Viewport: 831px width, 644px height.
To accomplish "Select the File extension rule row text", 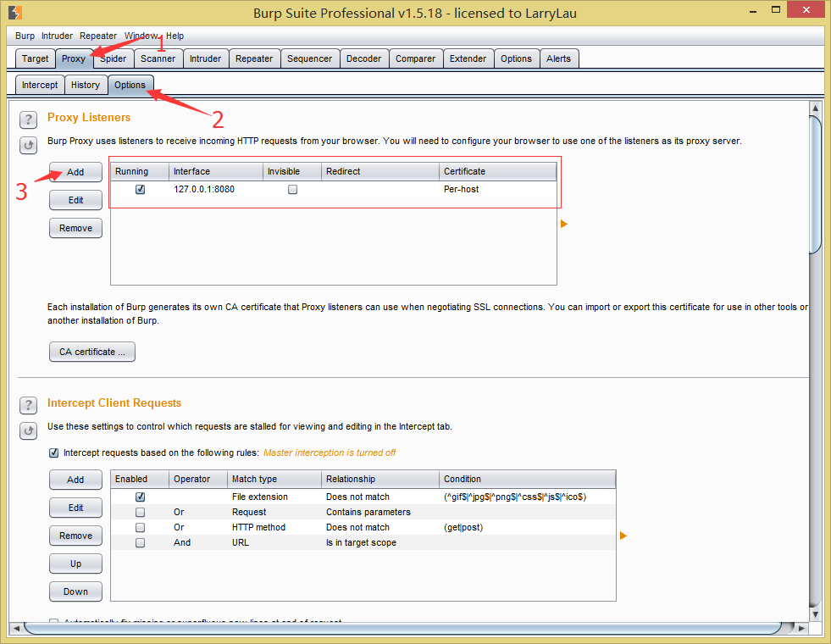I will (260, 497).
